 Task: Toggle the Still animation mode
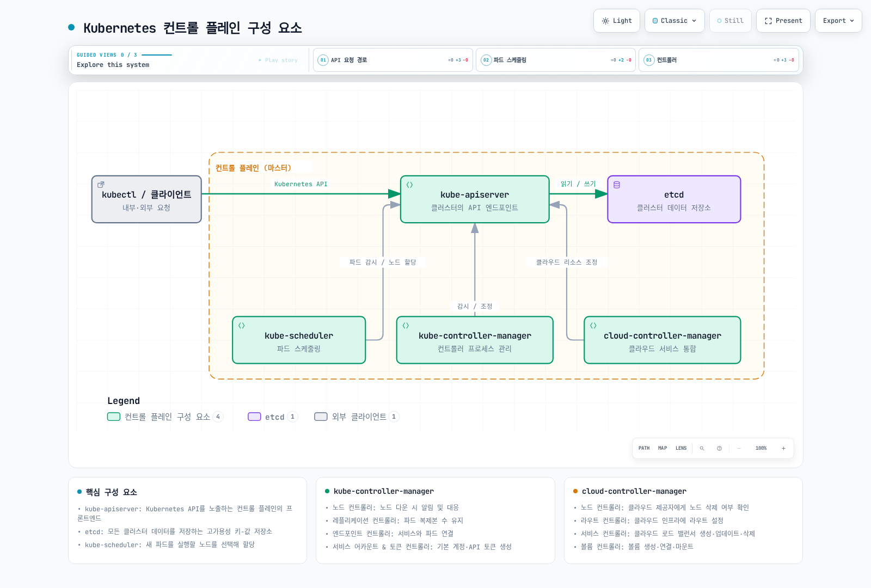click(731, 21)
